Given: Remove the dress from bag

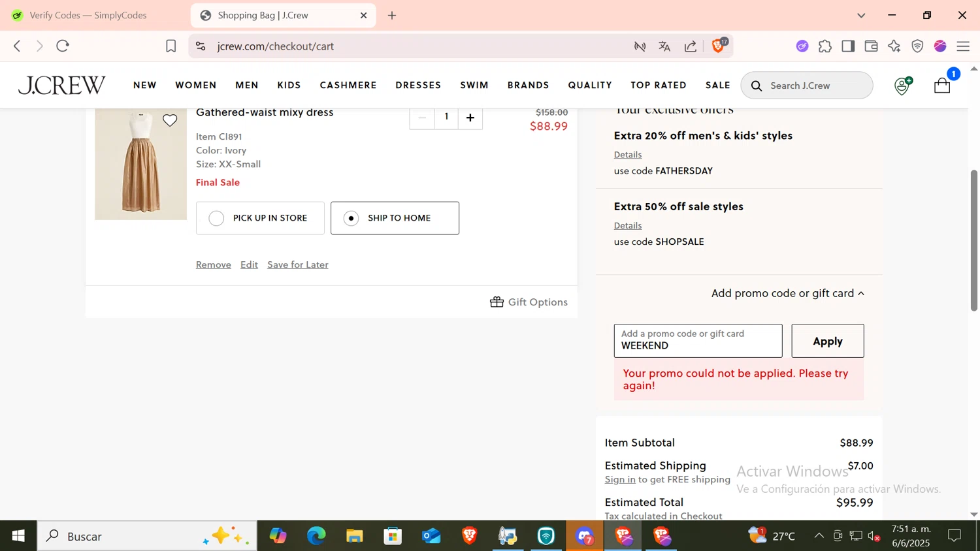Looking at the screenshot, I should (x=214, y=264).
